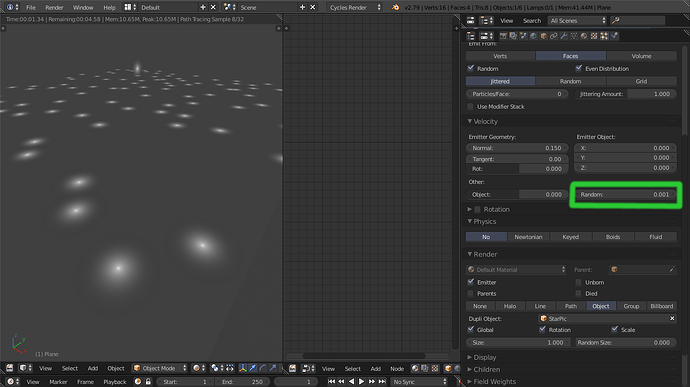Click the Blender info editor icon at top left
Viewport: 690px width, 387px height.
coord(10,7)
